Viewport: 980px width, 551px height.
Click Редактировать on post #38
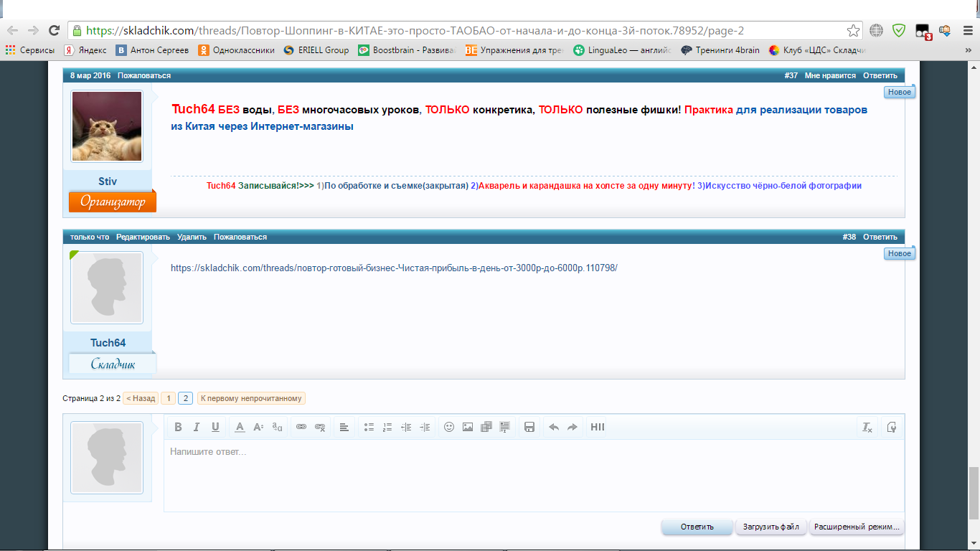(x=143, y=237)
